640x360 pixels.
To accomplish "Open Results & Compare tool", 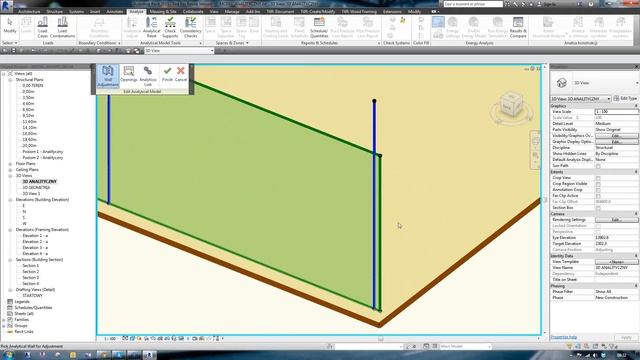I will (518, 27).
